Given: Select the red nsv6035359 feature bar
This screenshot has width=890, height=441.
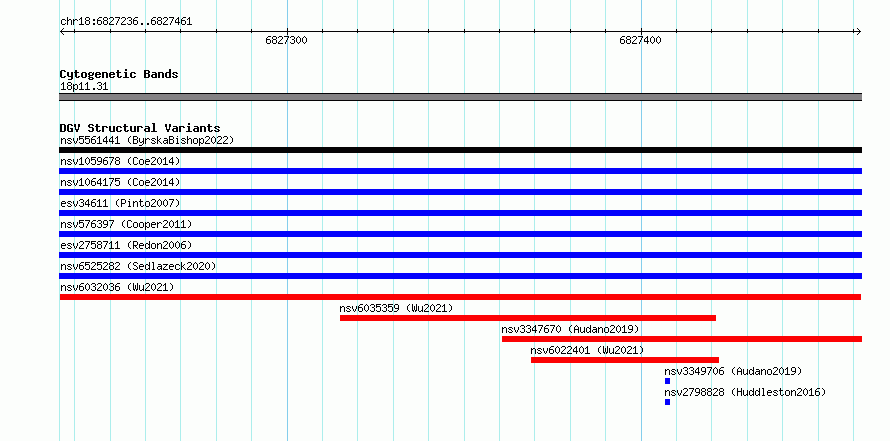Looking at the screenshot, I should 528,318.
